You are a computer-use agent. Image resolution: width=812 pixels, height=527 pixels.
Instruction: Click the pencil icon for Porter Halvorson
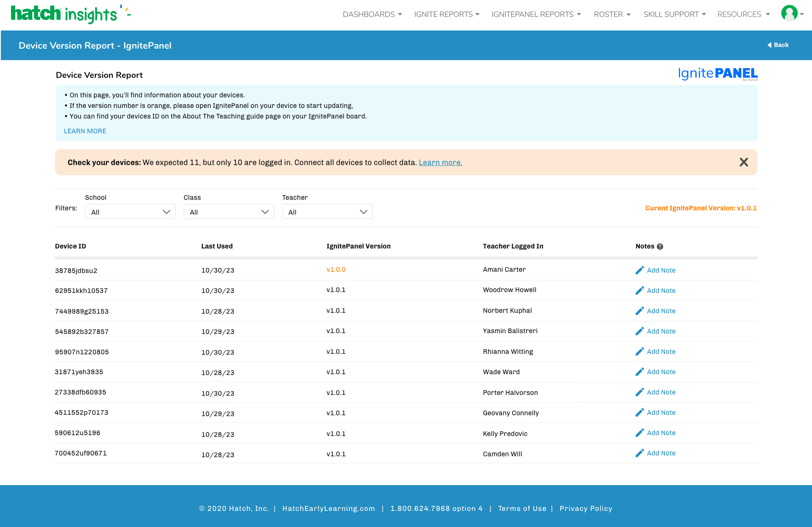point(639,392)
